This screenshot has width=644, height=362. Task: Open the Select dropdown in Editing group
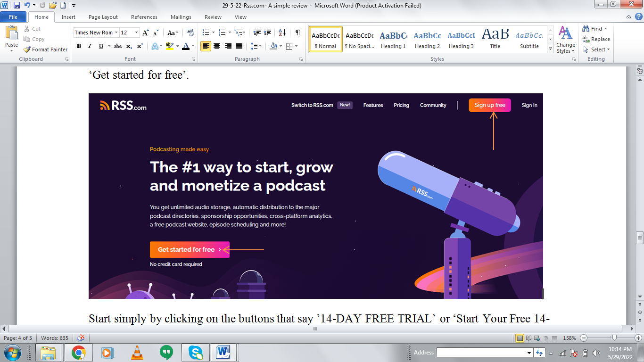click(x=596, y=49)
